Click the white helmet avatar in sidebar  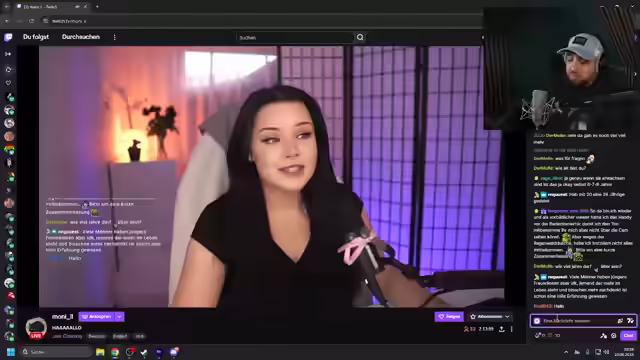[x=9, y=282]
